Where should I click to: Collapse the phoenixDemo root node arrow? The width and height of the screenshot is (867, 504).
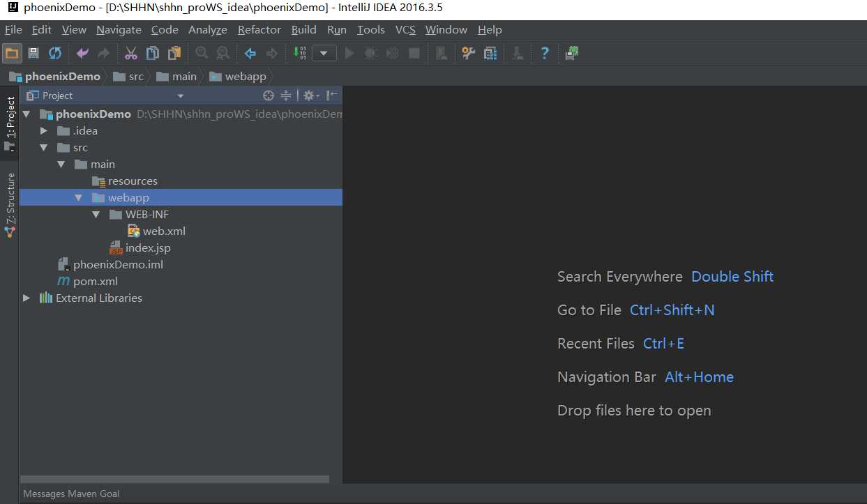point(27,114)
